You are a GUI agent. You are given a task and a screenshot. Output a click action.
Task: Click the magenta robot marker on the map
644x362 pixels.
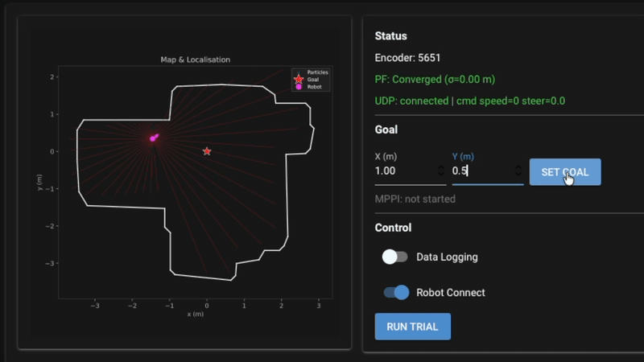pos(154,138)
